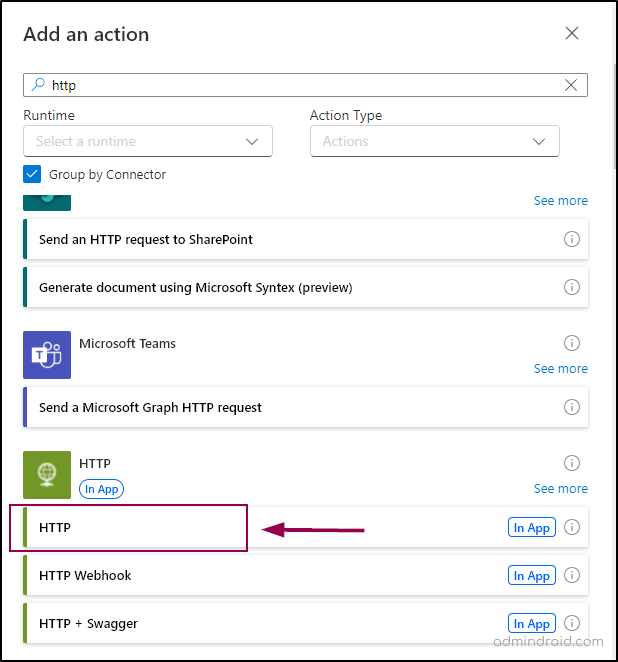Close the Add an action panel
The image size is (618, 662).
click(x=572, y=33)
